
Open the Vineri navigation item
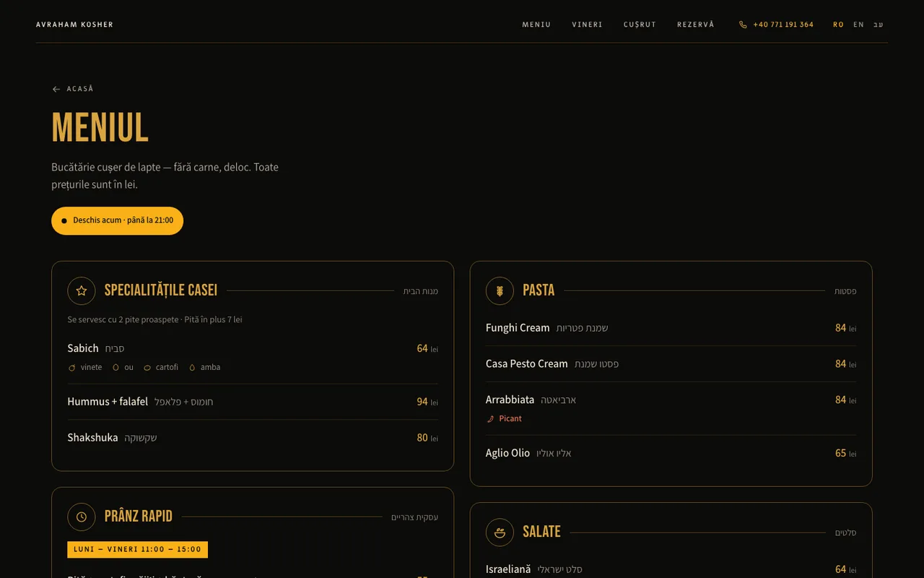pyautogui.click(x=587, y=25)
